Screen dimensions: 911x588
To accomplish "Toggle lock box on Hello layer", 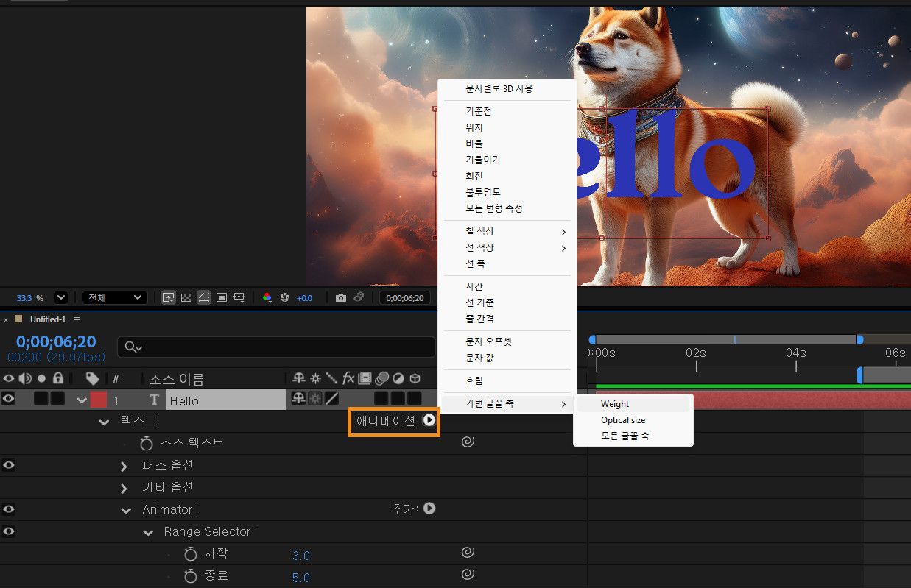I will click(57, 399).
